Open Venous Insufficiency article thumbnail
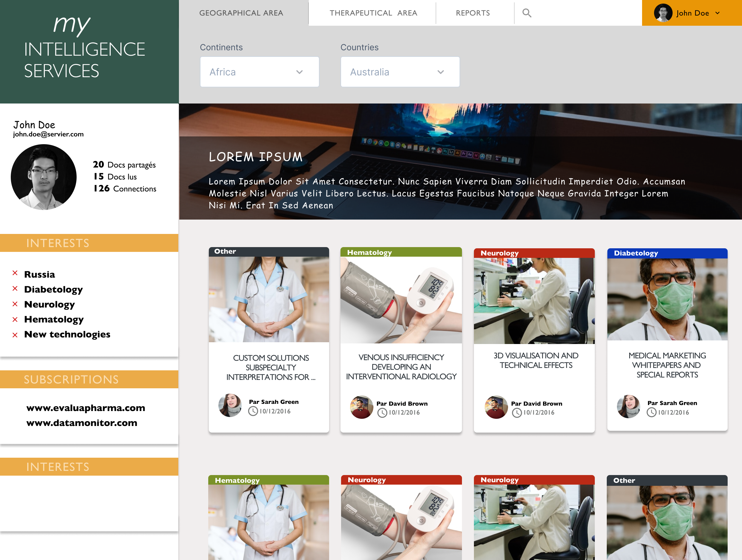 (401, 300)
